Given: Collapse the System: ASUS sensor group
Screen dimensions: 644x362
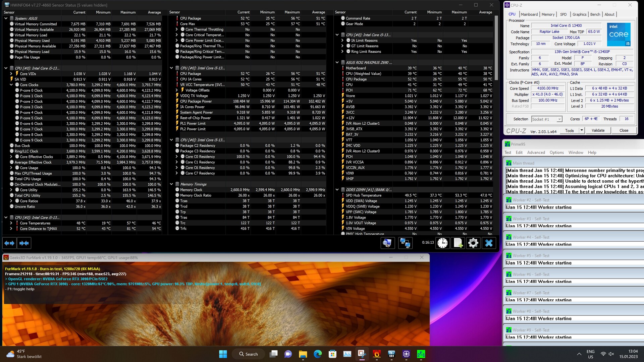Looking at the screenshot, I should click(x=6, y=18).
